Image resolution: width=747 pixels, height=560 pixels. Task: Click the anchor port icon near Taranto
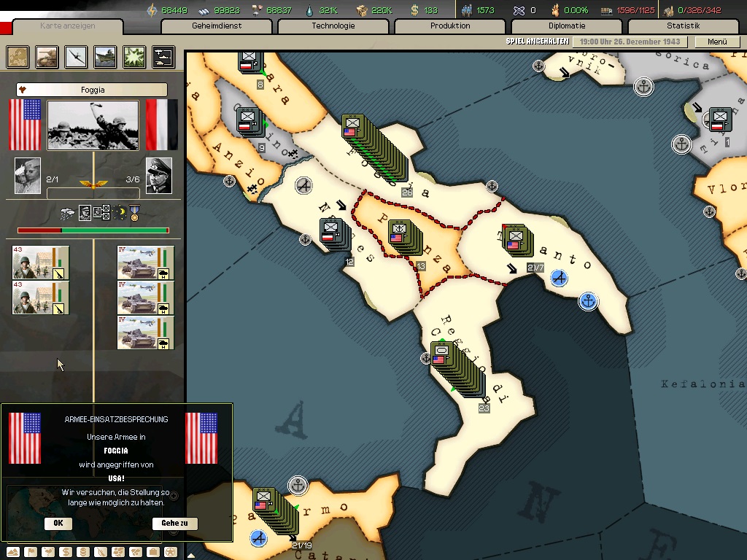pyautogui.click(x=589, y=301)
